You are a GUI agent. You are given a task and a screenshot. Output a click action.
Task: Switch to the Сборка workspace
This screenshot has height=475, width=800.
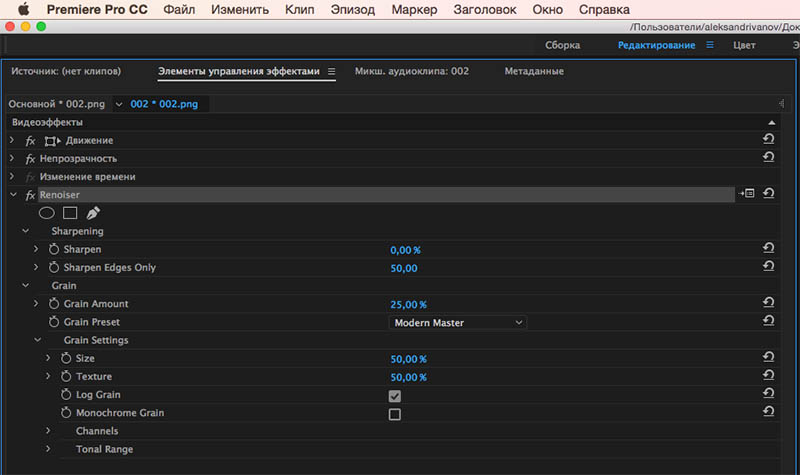562,45
